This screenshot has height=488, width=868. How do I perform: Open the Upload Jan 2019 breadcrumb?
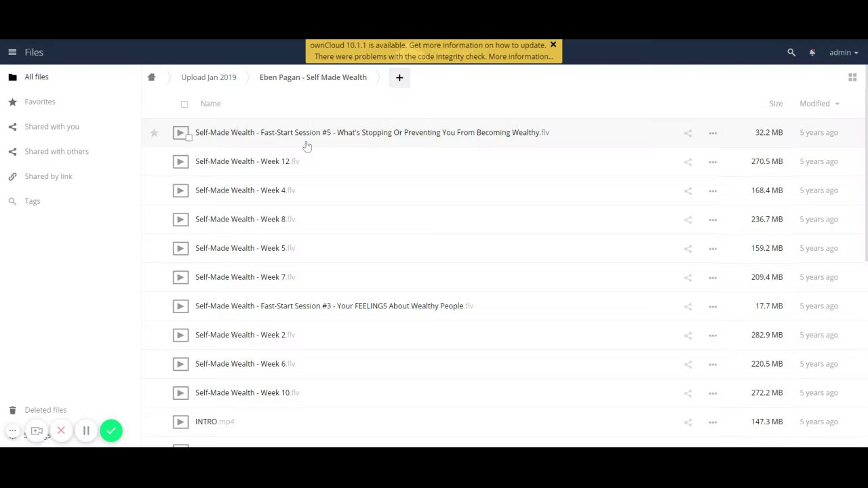point(209,77)
